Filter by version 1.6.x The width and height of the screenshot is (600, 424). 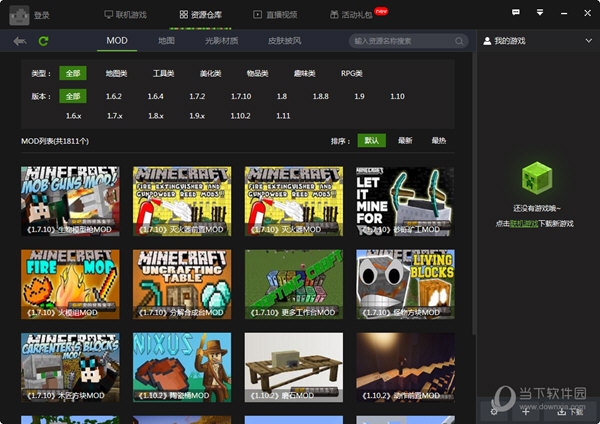[73, 116]
